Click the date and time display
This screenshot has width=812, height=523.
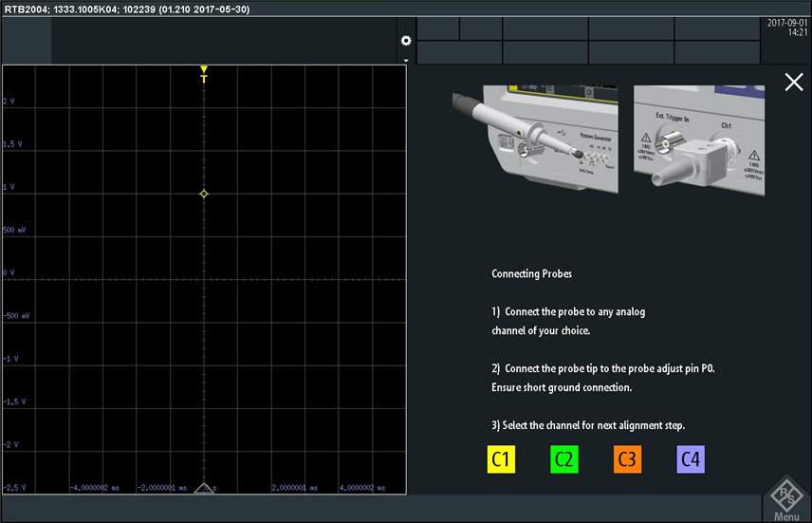point(786,28)
